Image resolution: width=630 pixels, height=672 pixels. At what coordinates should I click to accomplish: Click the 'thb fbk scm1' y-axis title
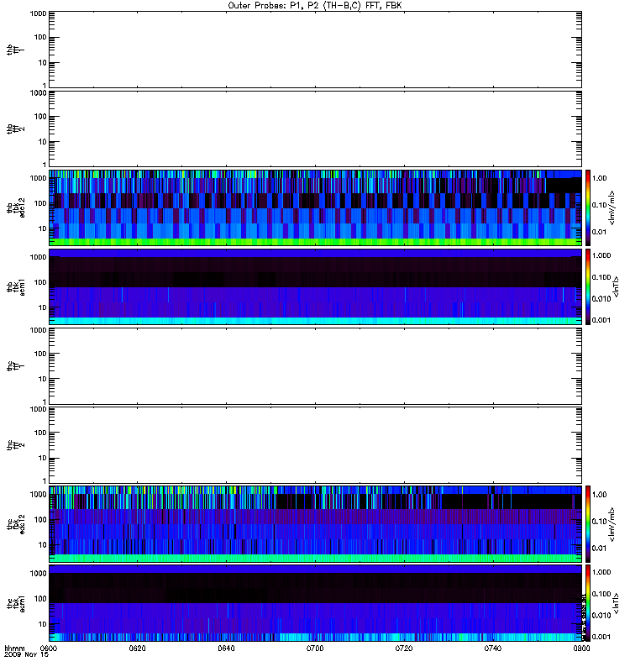[15, 286]
